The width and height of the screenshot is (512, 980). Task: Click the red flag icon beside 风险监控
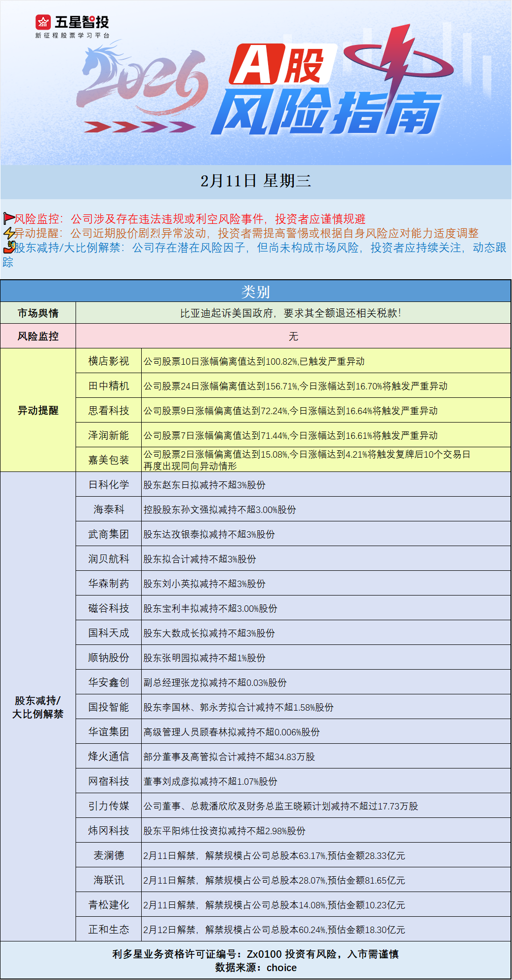tap(8, 218)
